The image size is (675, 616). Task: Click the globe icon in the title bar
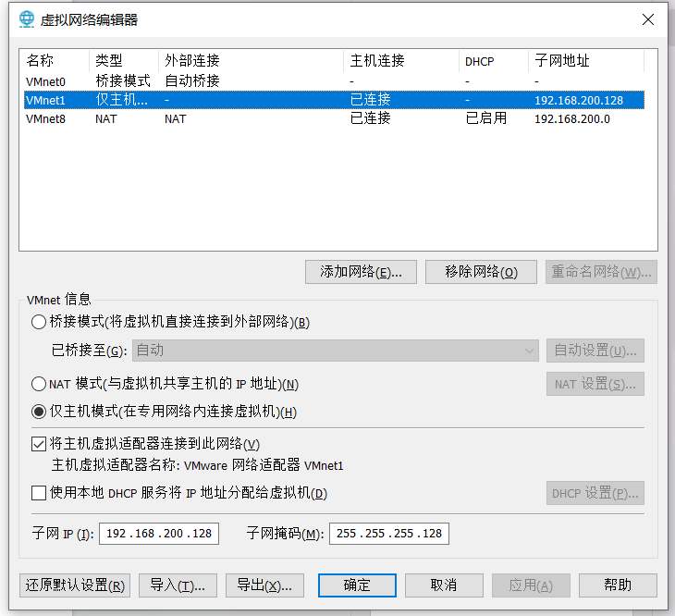tap(27, 19)
